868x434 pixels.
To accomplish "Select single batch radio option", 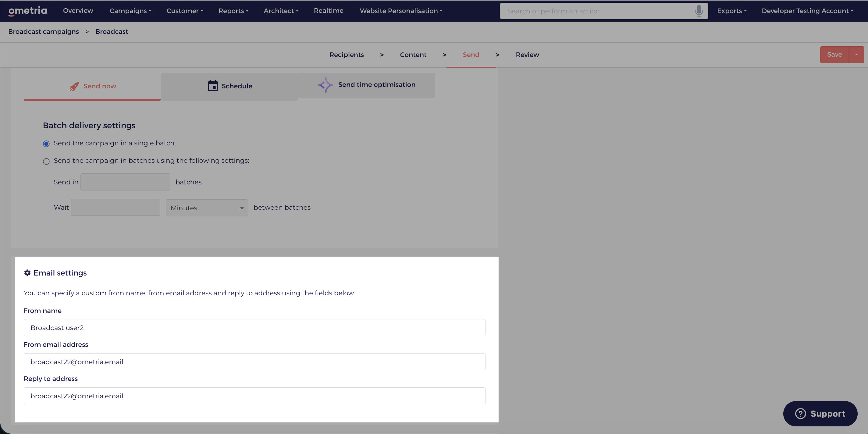I will coord(46,144).
